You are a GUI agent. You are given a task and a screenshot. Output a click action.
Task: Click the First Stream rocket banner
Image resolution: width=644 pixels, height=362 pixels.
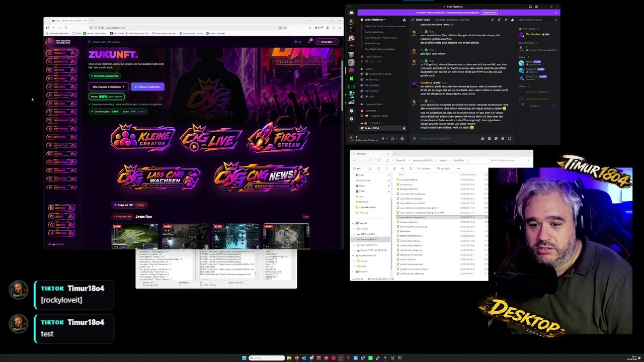(277, 137)
